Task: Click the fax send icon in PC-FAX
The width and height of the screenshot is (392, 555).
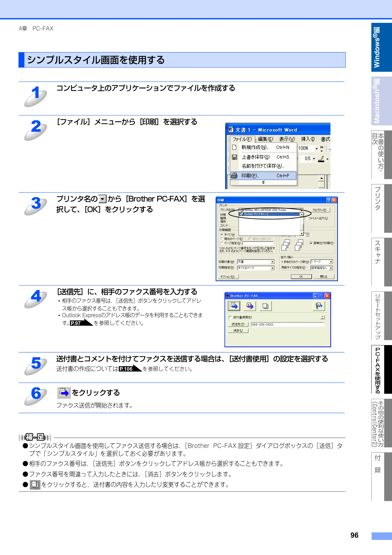Action: click(234, 306)
